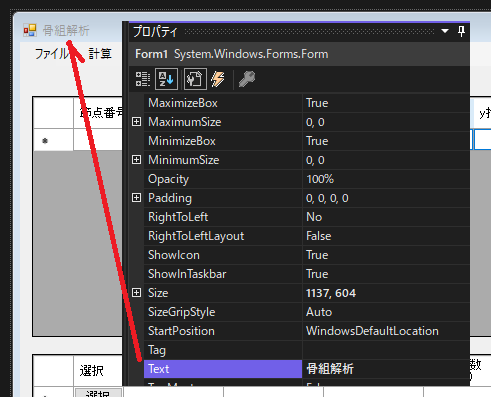
Task: Open the Properties window position dropdown arrow
Action: [x=445, y=31]
